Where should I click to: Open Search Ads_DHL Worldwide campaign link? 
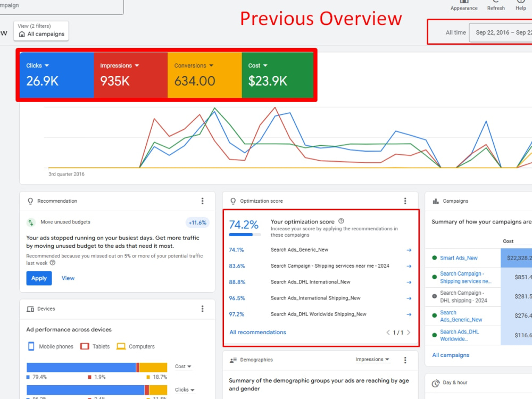coord(460,336)
